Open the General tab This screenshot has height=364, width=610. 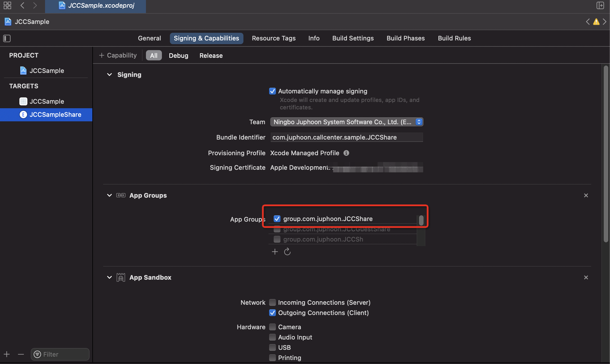(x=149, y=38)
